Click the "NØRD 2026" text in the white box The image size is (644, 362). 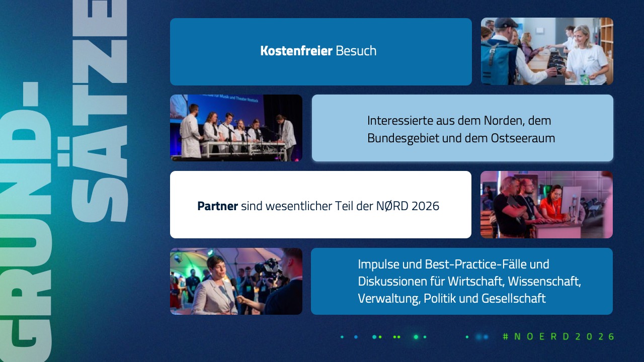[x=408, y=206]
